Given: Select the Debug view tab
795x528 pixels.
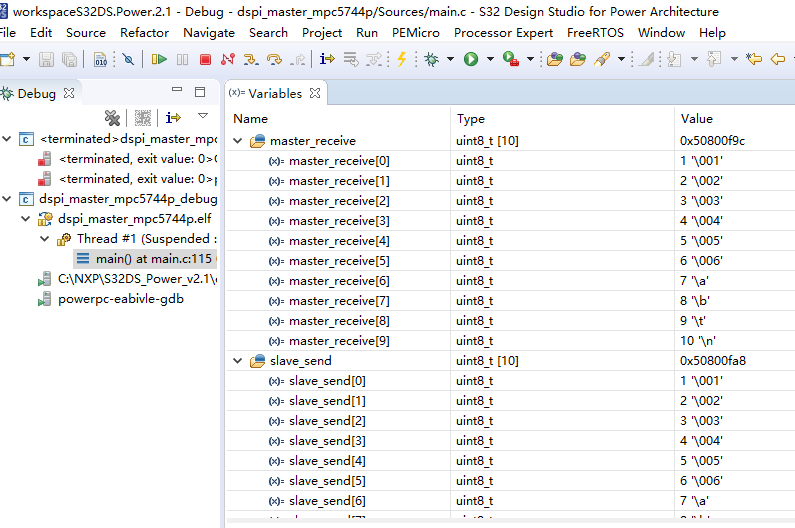Looking at the screenshot, I should (36, 93).
